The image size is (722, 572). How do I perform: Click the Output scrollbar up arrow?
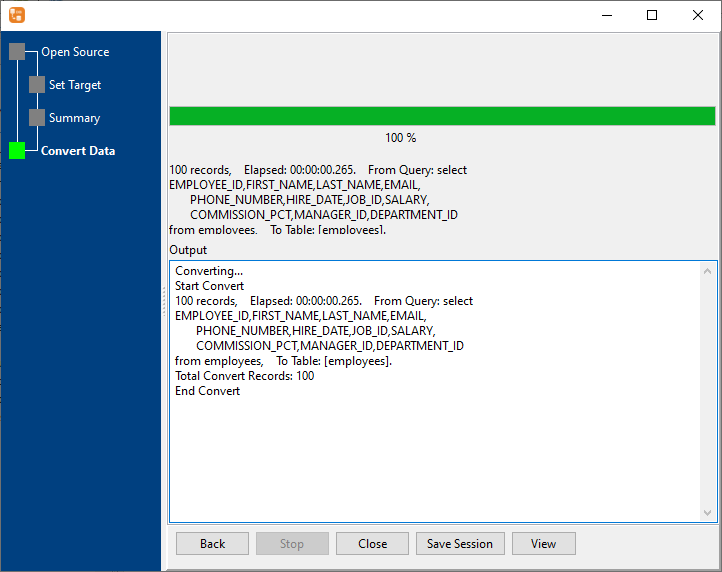click(708, 271)
